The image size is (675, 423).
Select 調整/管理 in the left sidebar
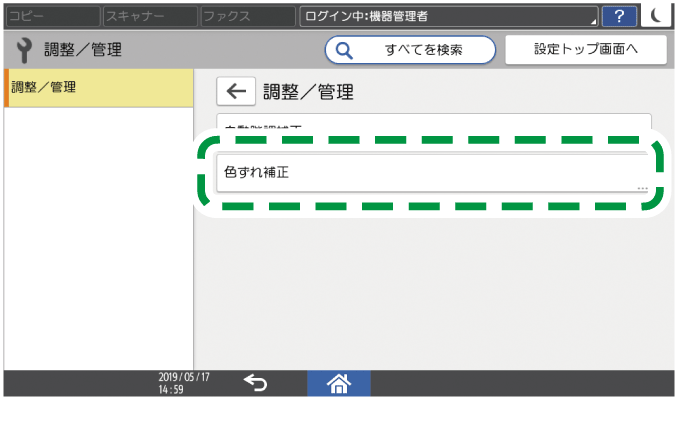click(x=99, y=87)
